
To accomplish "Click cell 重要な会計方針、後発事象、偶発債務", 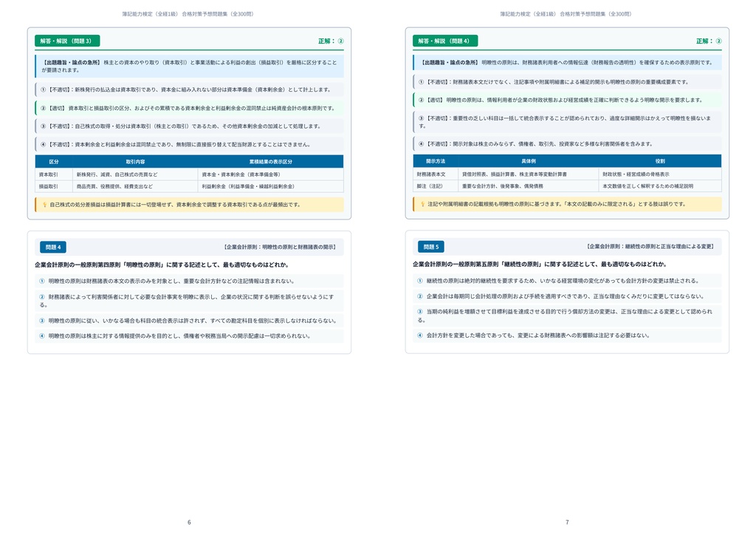I will pos(529,185).
